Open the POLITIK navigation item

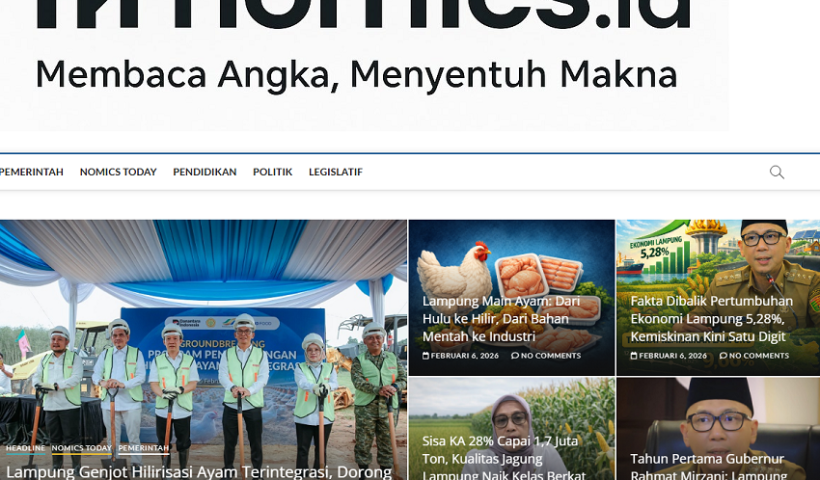pos(272,172)
